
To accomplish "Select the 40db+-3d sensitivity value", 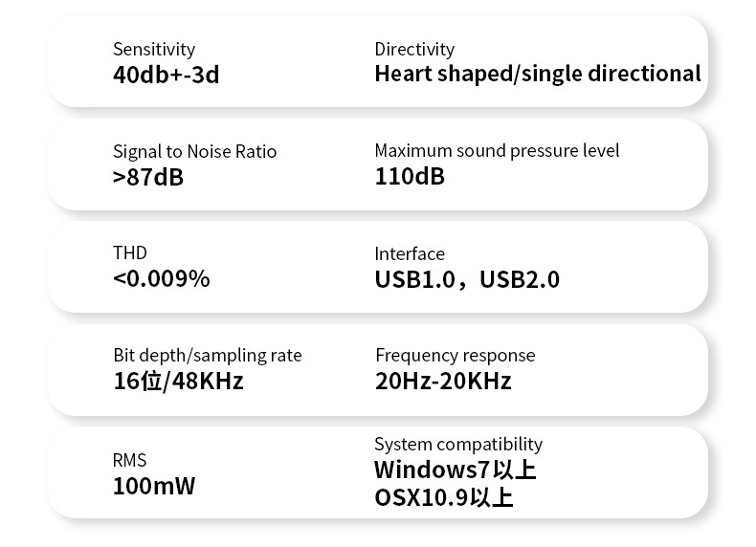I will [x=166, y=74].
